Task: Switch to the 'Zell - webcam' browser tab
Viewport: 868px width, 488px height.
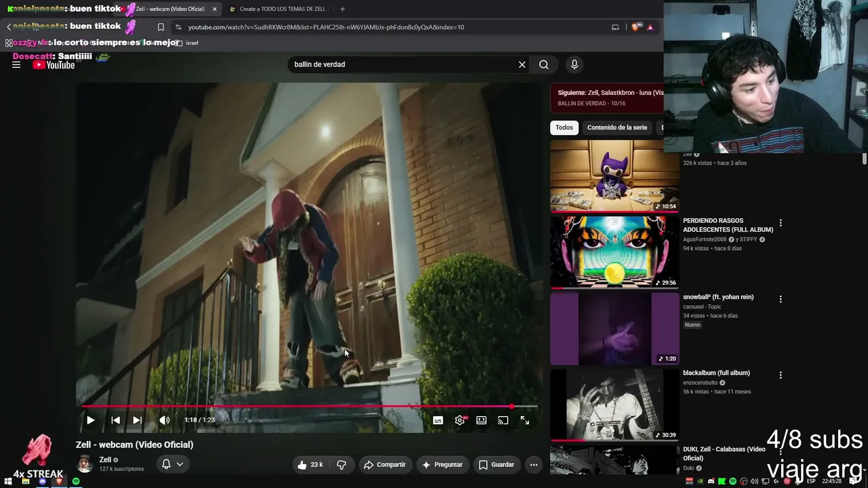Action: pyautogui.click(x=170, y=9)
